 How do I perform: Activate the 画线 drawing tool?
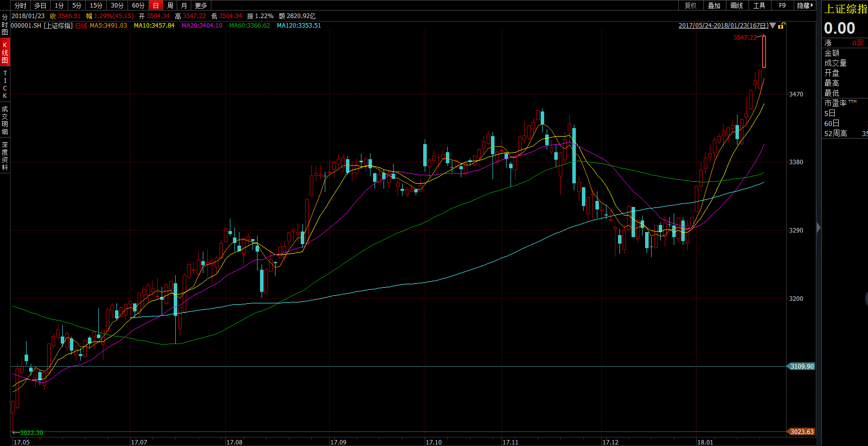pos(736,6)
